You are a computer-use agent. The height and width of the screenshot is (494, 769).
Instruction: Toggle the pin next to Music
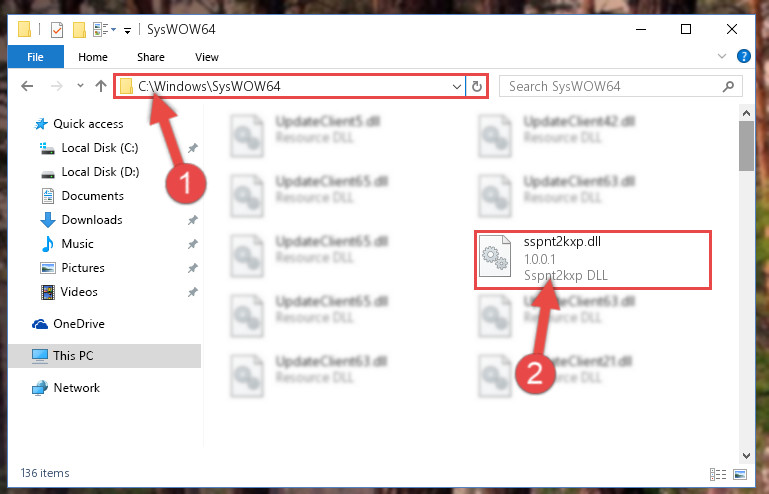[193, 244]
